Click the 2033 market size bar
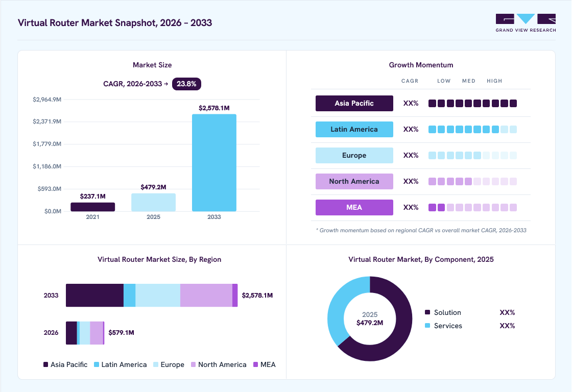 (x=214, y=163)
